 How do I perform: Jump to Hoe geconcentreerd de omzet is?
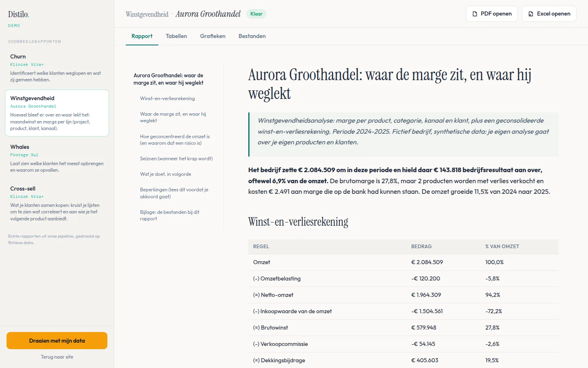(175, 140)
